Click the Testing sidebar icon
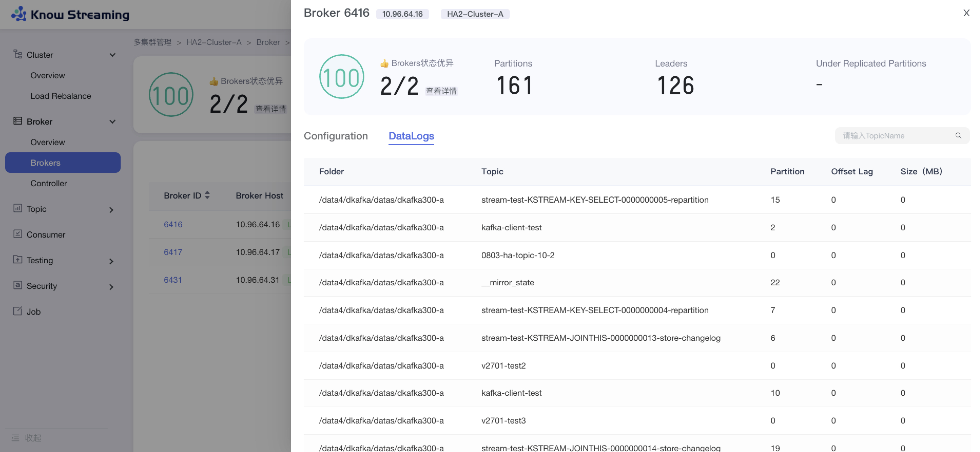 coord(17,260)
